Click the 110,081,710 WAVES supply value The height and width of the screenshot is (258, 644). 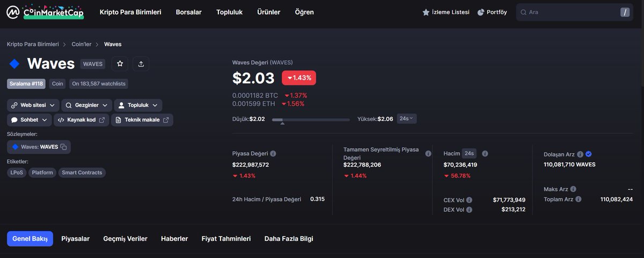click(569, 164)
